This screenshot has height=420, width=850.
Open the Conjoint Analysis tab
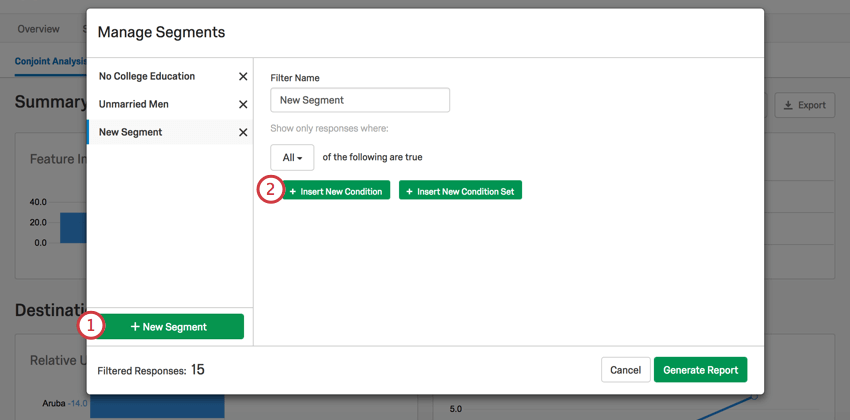[50, 61]
